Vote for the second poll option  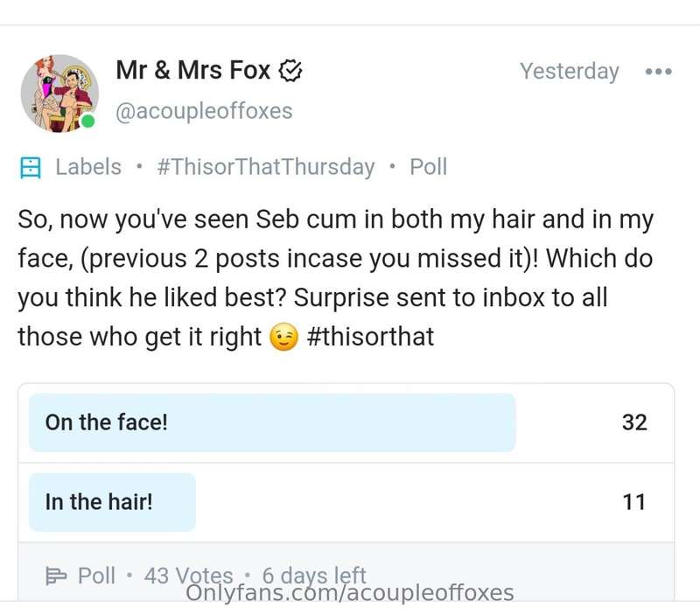(x=112, y=502)
